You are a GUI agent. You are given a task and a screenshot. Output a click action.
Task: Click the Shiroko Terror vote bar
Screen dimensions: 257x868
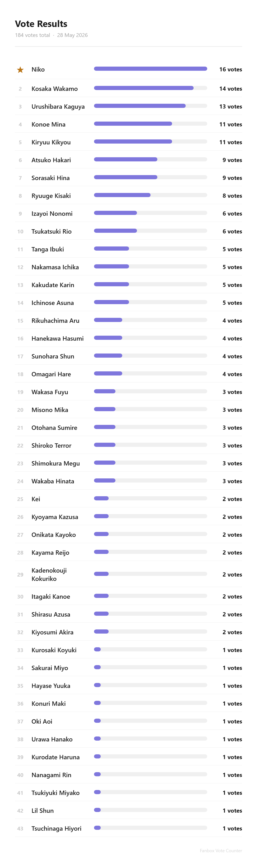click(150, 445)
